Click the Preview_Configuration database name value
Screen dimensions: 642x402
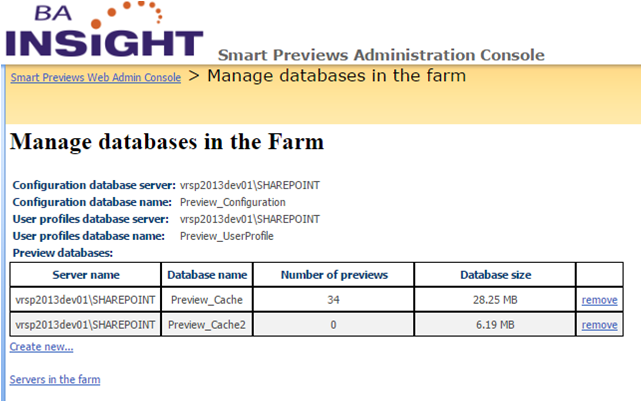pos(232,202)
